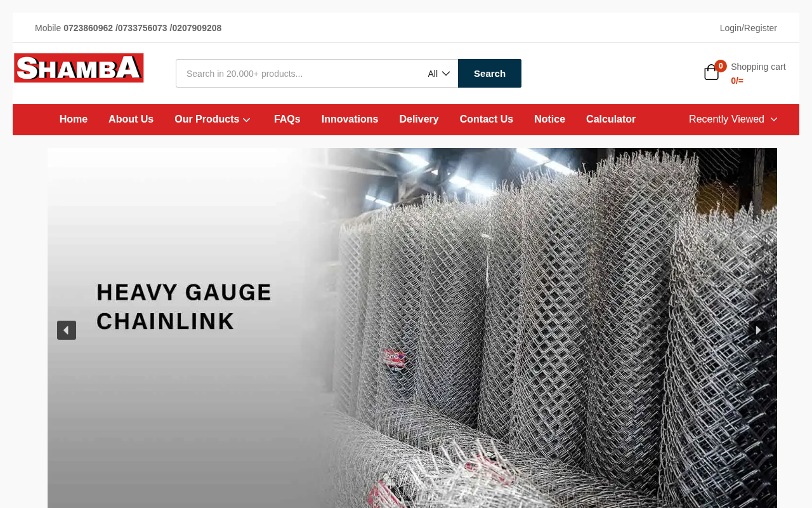Click the cart item count badge
This screenshot has height=508, width=812.
(x=721, y=66)
